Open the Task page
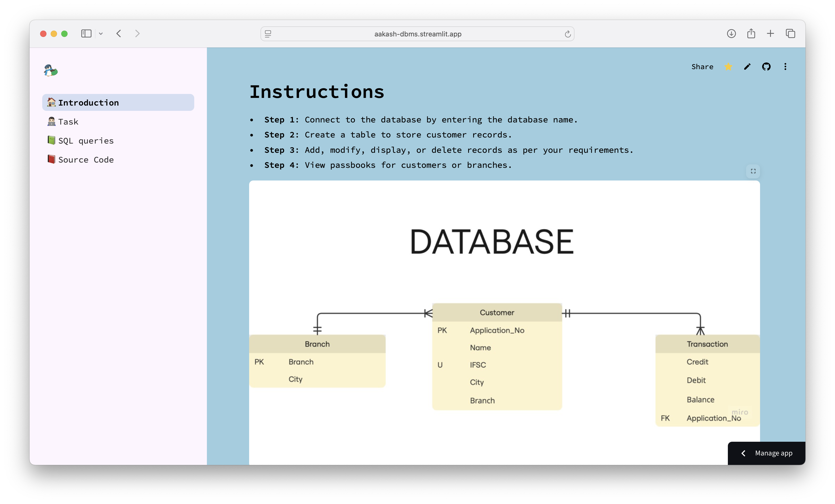This screenshot has width=835, height=504. (x=68, y=122)
